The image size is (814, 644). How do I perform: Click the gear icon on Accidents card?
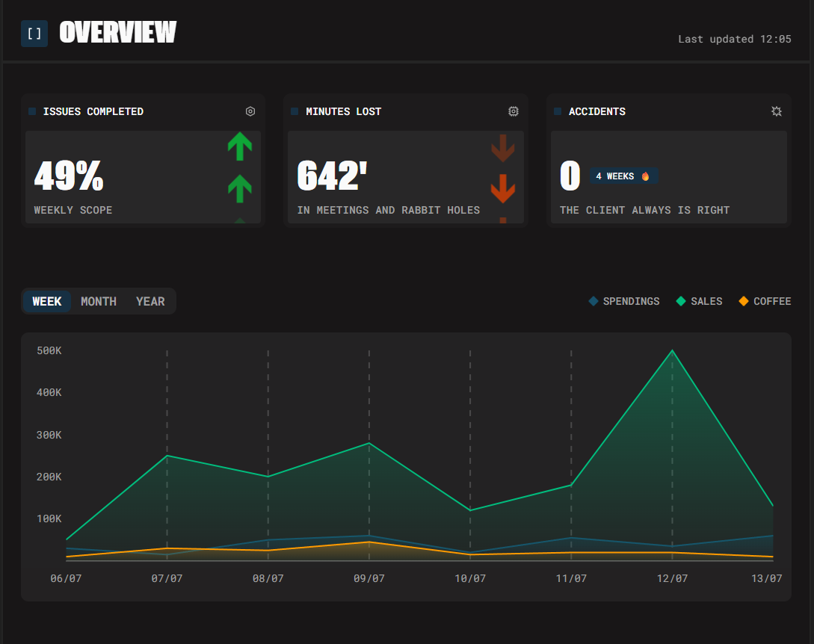(777, 111)
